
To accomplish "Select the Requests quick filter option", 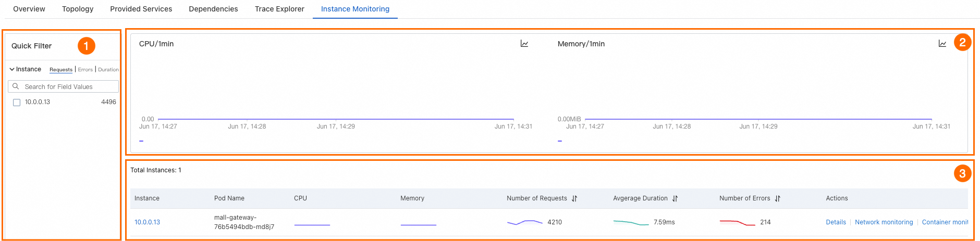I will pyautogui.click(x=61, y=70).
